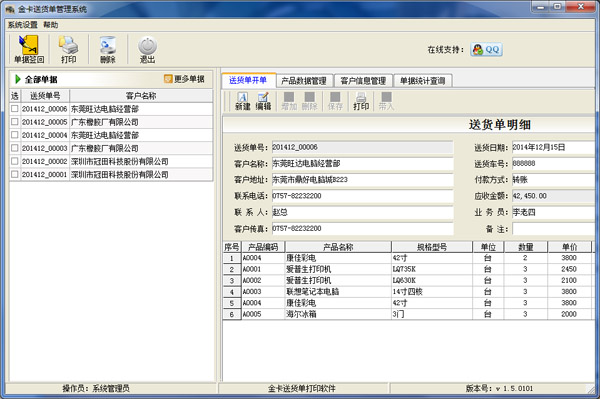Click the application icon in title bar
Screen dimensions: 600x399
[10, 9]
